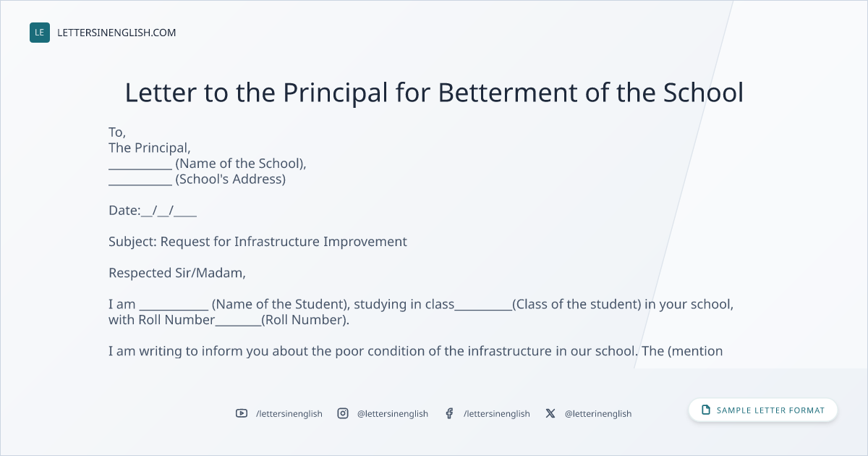
Task: Click the letter title heading
Action: pyautogui.click(x=434, y=93)
